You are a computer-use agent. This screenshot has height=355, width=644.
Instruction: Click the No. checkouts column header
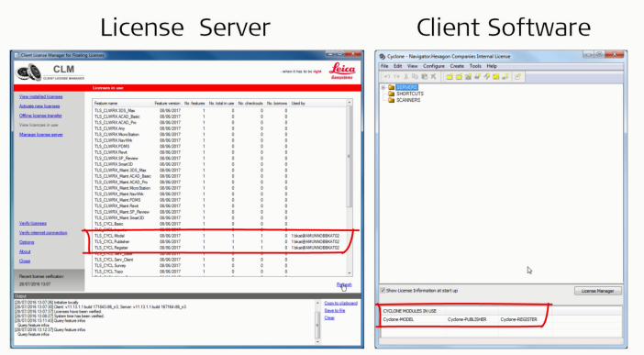tap(250, 103)
